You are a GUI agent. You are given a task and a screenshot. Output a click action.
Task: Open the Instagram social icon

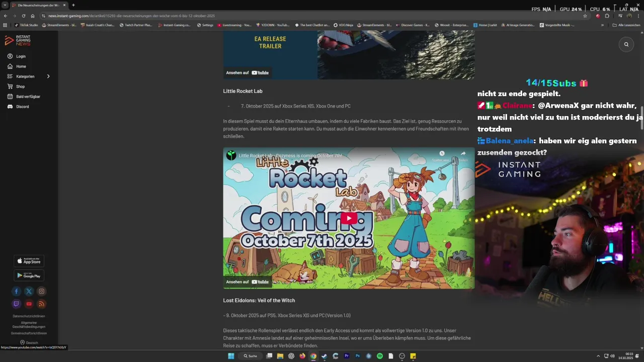[42, 291]
